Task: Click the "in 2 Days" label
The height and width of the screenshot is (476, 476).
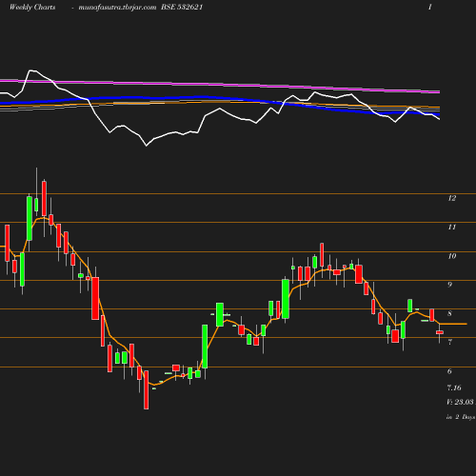Action: click(x=461, y=417)
